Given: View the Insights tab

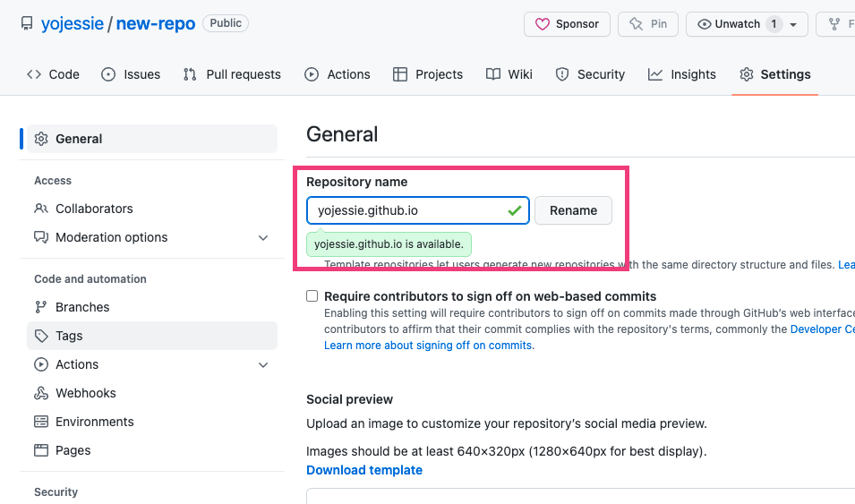Looking at the screenshot, I should coord(681,74).
